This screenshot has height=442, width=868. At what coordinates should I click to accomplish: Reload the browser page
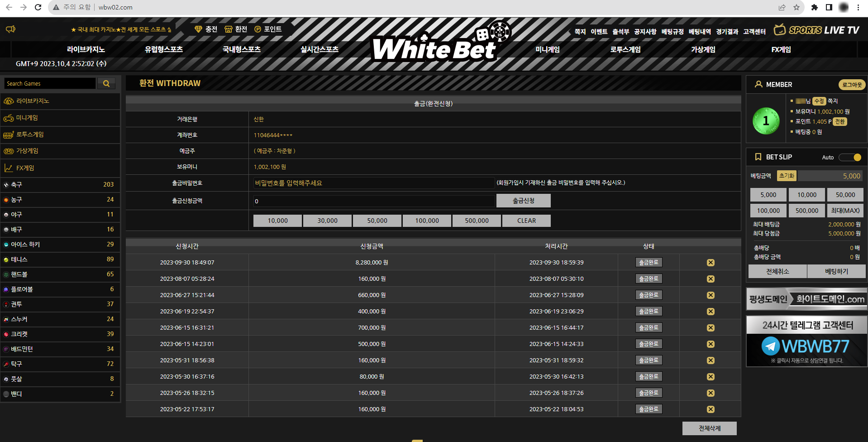point(38,7)
